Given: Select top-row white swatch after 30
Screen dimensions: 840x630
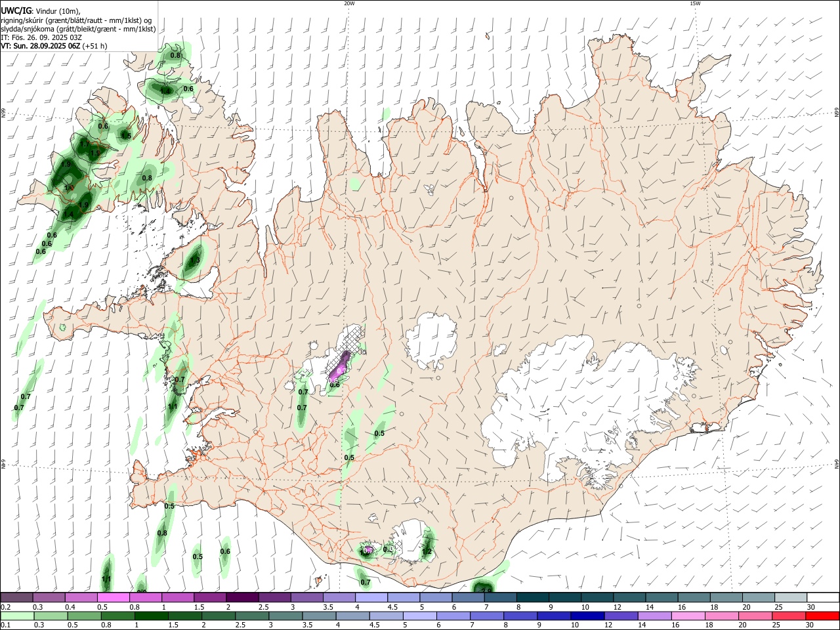Looking at the screenshot, I should 822,598.
